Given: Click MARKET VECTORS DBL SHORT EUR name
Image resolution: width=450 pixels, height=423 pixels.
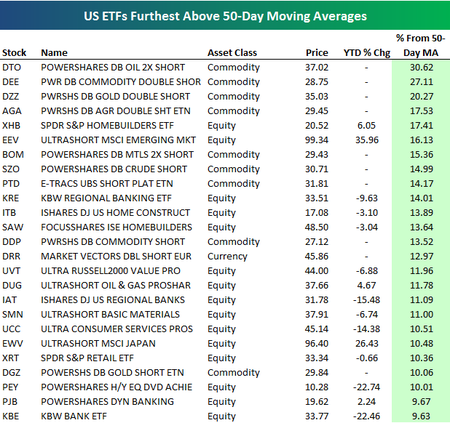Looking at the screenshot, I should (116, 256).
